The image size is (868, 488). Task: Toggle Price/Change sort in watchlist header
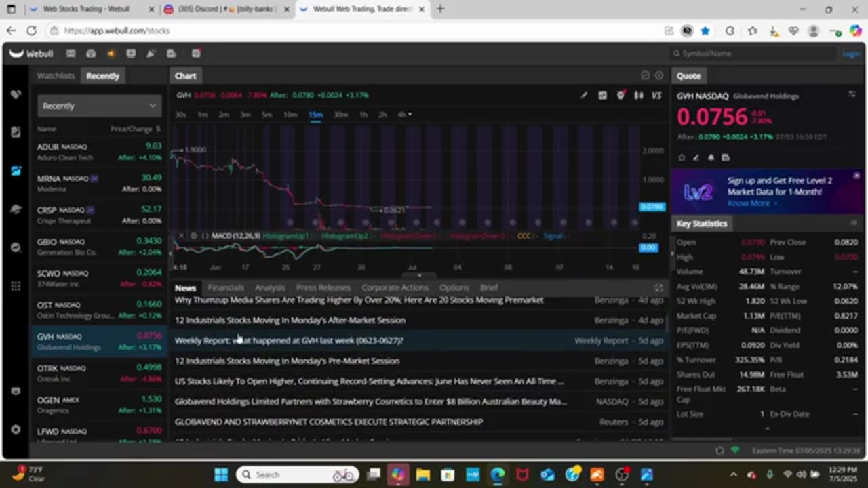click(x=135, y=129)
